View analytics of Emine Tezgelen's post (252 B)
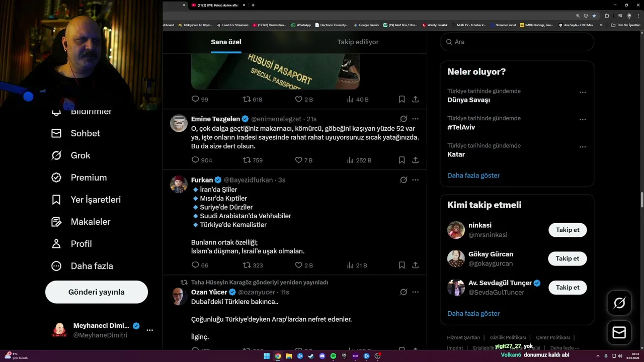Screen dimensions: 644x362 (x=359, y=160)
